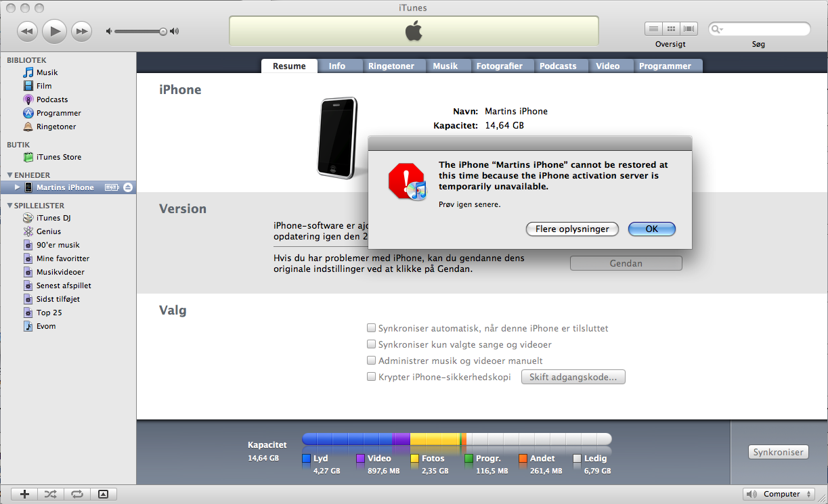This screenshot has height=504, width=828.
Task: Eject Martins iPhone with eject icon
Action: click(x=128, y=187)
